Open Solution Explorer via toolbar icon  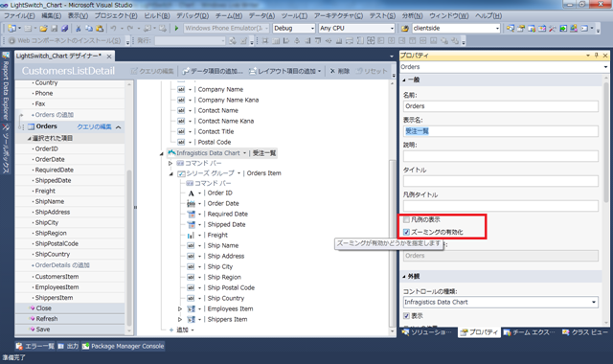pyautogui.click(x=511, y=29)
